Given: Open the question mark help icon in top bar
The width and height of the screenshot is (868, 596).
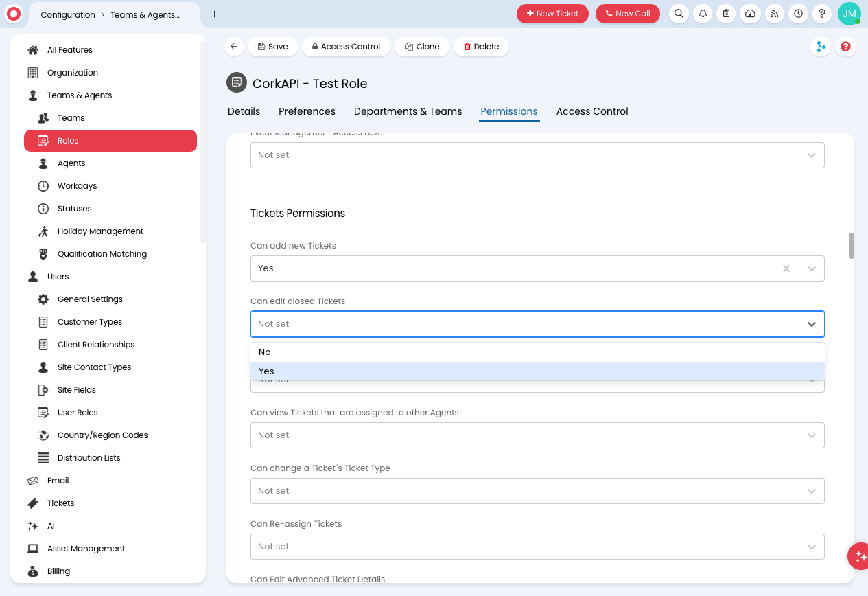Looking at the screenshot, I should [823, 14].
